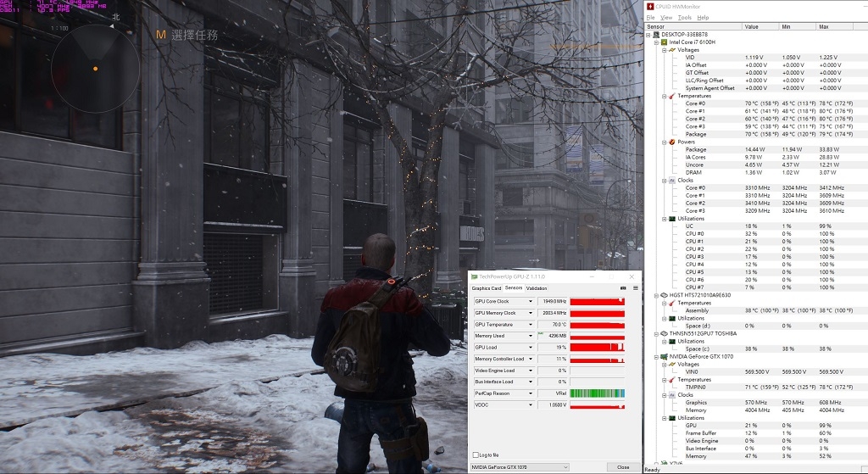868x474 pixels.
Task: Click the Sensor column header
Action: click(693, 26)
